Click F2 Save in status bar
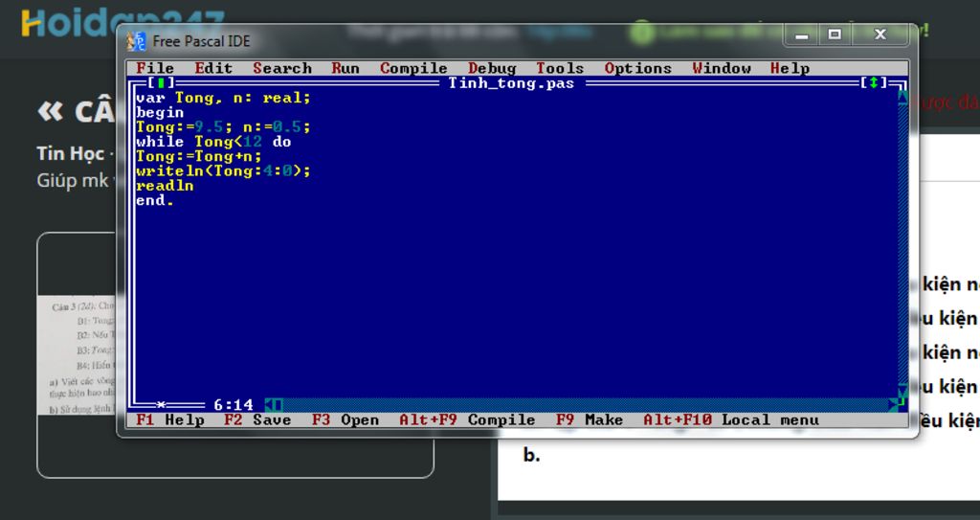Screen dimensions: 980x520 pos(257,419)
